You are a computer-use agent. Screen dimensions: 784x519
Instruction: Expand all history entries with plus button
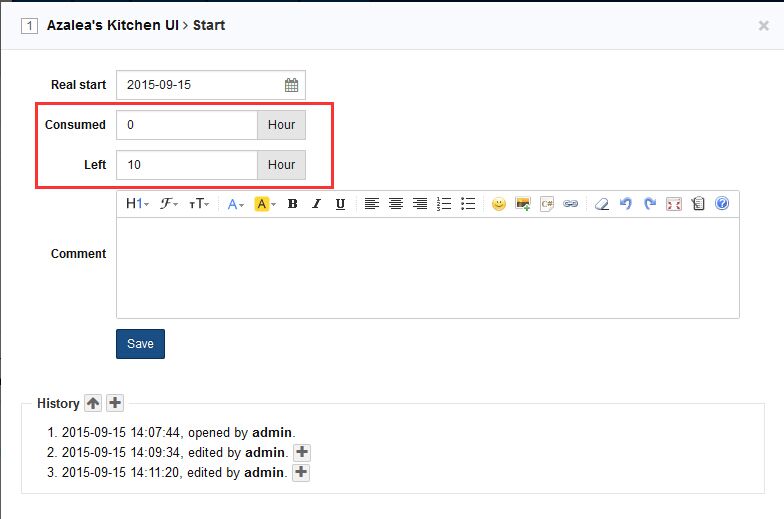[x=115, y=403]
